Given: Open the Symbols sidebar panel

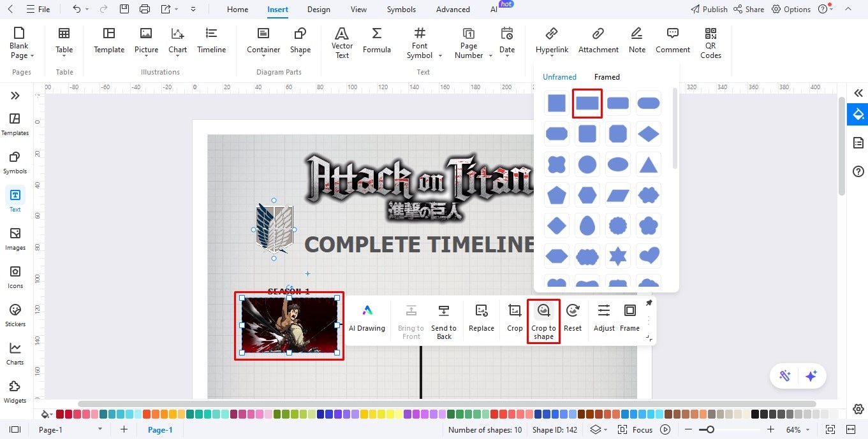Looking at the screenshot, I should (x=15, y=162).
